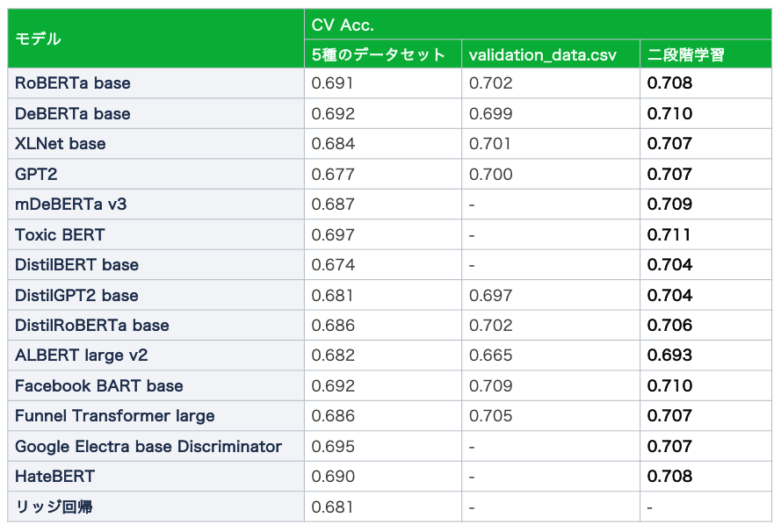Click the validation_data.csv column header
The width and height of the screenshot is (781, 532).
[x=551, y=54]
